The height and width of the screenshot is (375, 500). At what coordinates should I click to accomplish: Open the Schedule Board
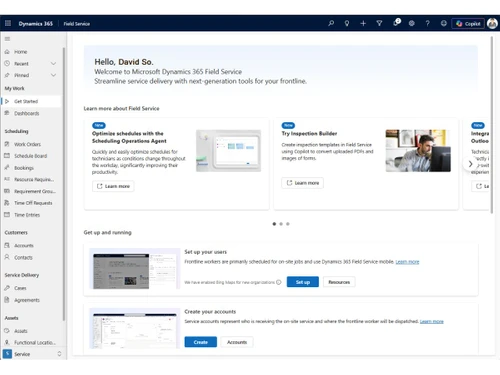pyautogui.click(x=31, y=156)
